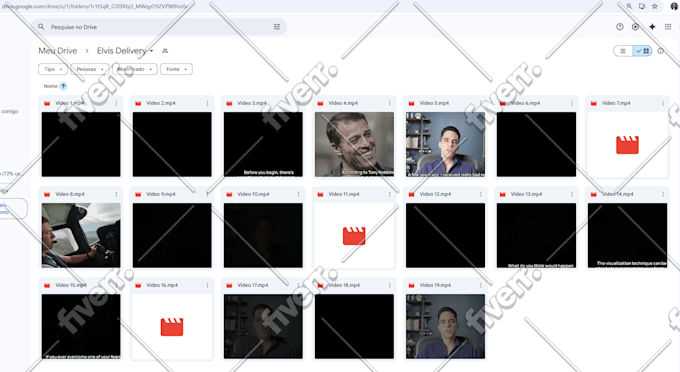The height and width of the screenshot is (372, 680).
Task: Open more options for Video 2.mp4
Action: pos(207,103)
